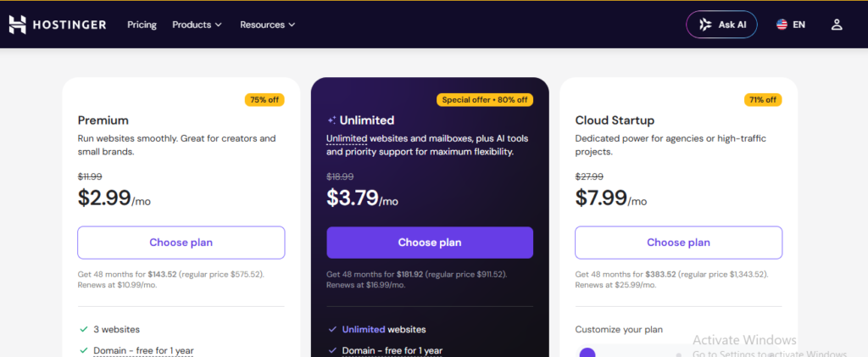Select the Cloud Startup plan title

(615, 120)
